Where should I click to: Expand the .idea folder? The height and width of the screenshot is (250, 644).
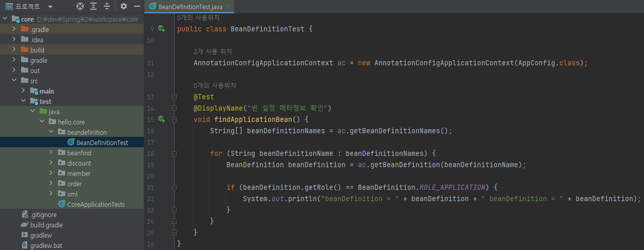point(14,40)
